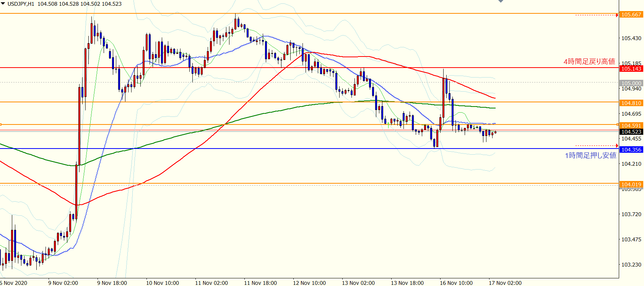Select the 4時間足戻り高値 text label
The image size is (644, 286).
589,61
